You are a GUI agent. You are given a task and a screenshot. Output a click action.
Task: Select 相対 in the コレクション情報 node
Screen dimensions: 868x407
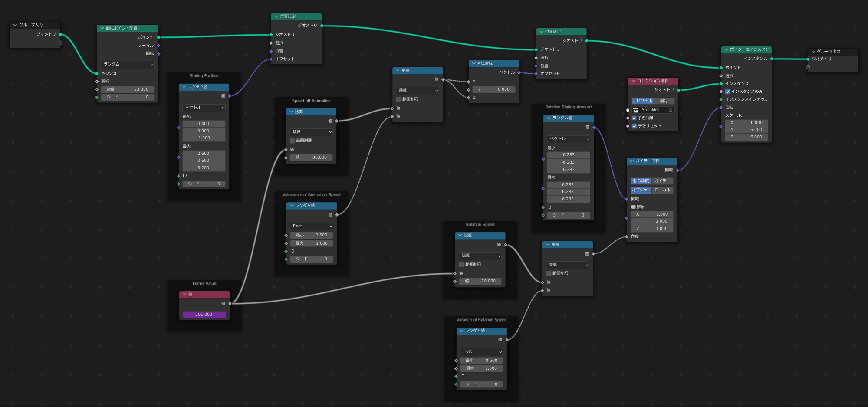664,101
